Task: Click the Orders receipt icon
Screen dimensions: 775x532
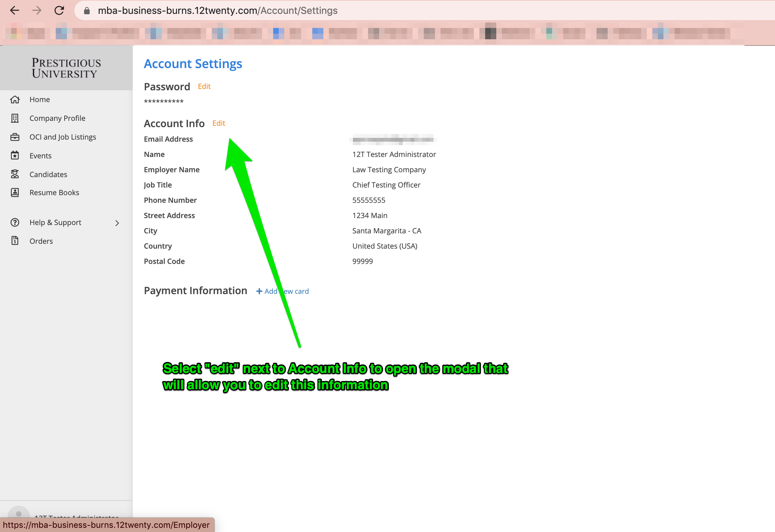Action: [x=15, y=241]
